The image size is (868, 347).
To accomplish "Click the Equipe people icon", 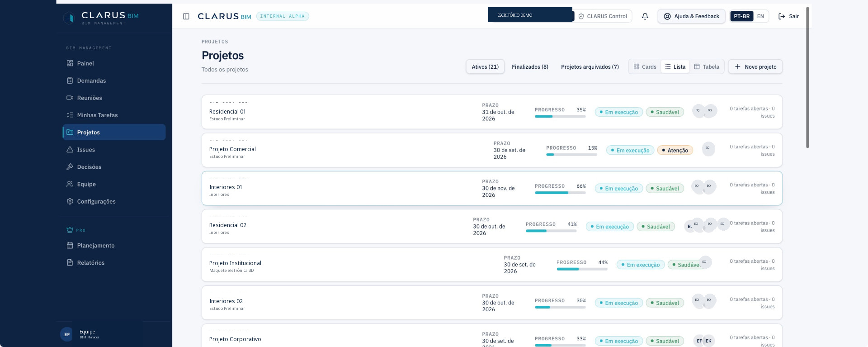I will pyautogui.click(x=70, y=184).
